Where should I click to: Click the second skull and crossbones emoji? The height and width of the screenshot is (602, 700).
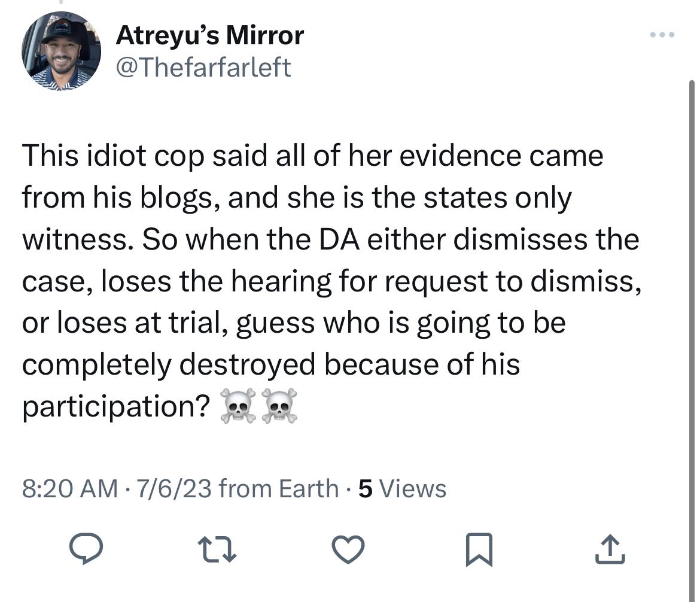point(280,406)
